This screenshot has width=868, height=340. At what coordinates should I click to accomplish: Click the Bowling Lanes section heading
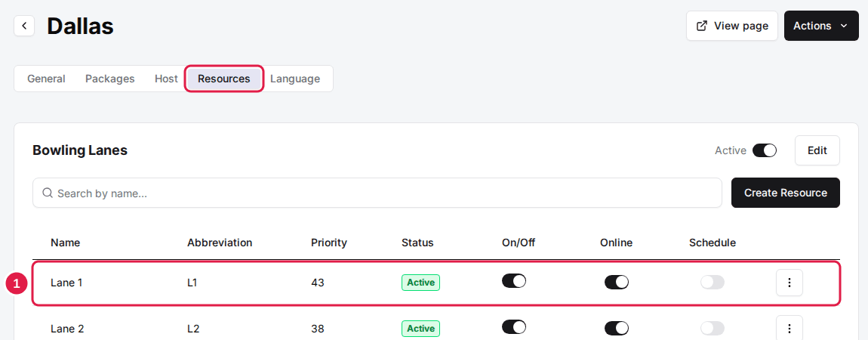click(x=80, y=150)
